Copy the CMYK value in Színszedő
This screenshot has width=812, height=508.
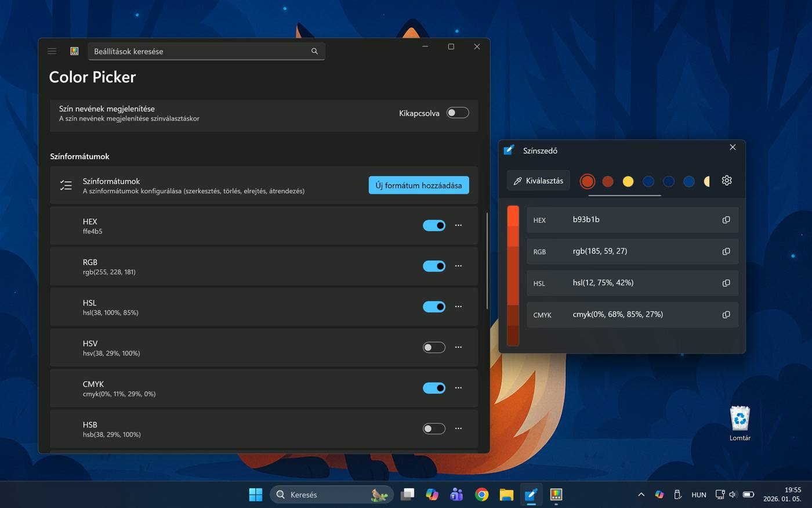click(x=726, y=315)
